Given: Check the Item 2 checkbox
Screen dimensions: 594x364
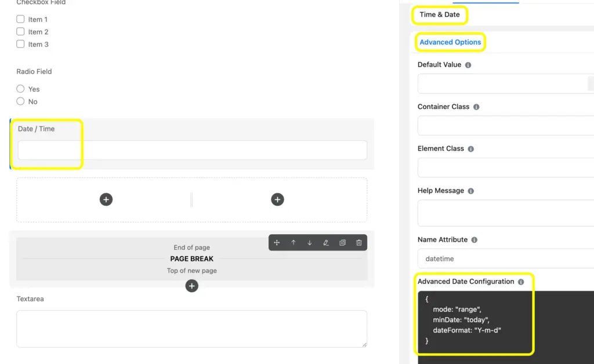Looking at the screenshot, I should pos(19,31).
